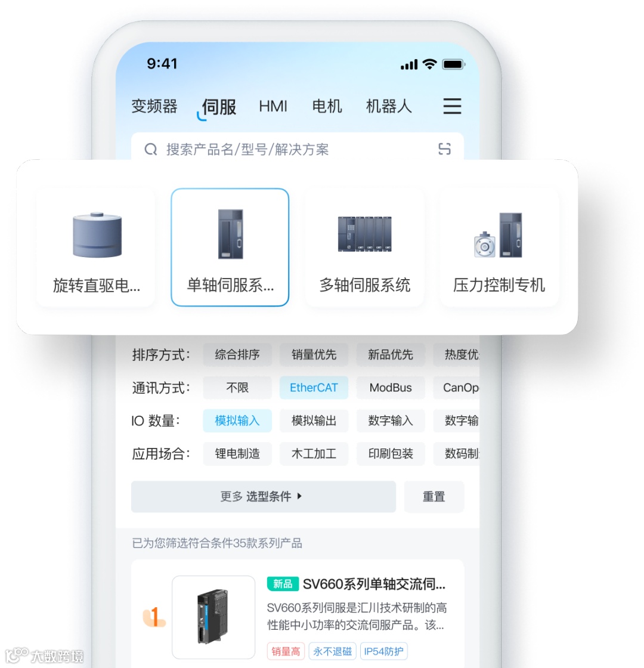Viewport: 644px width, 668px height.
Task: Click the magnifier search icon
Action: point(151,150)
